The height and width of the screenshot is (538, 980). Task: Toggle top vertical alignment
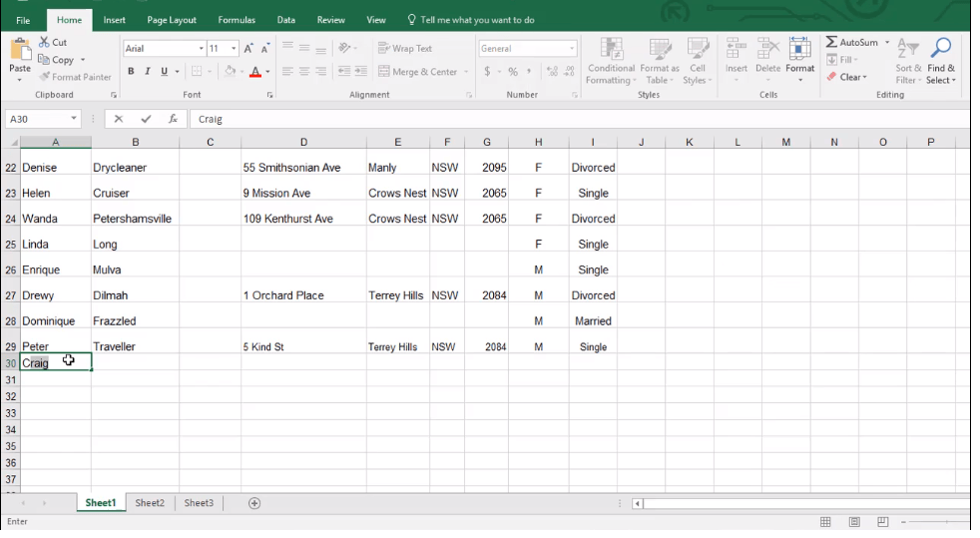(x=286, y=48)
